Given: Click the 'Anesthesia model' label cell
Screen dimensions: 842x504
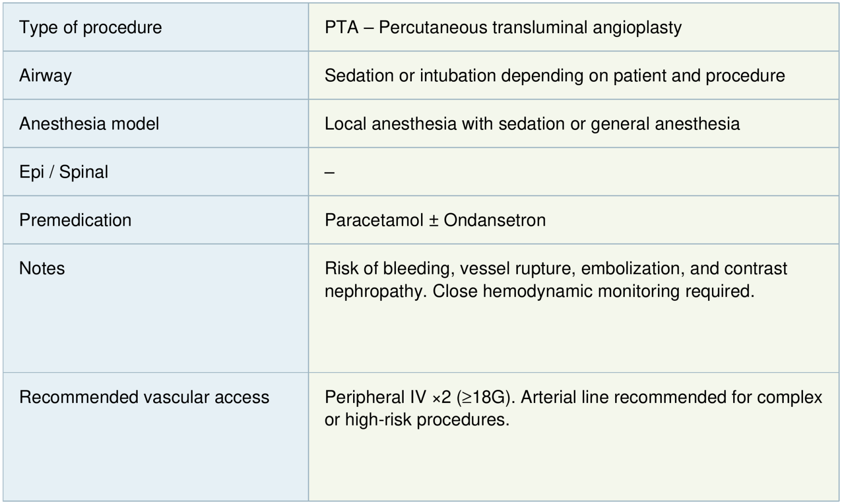Looking at the screenshot, I should click(89, 124).
